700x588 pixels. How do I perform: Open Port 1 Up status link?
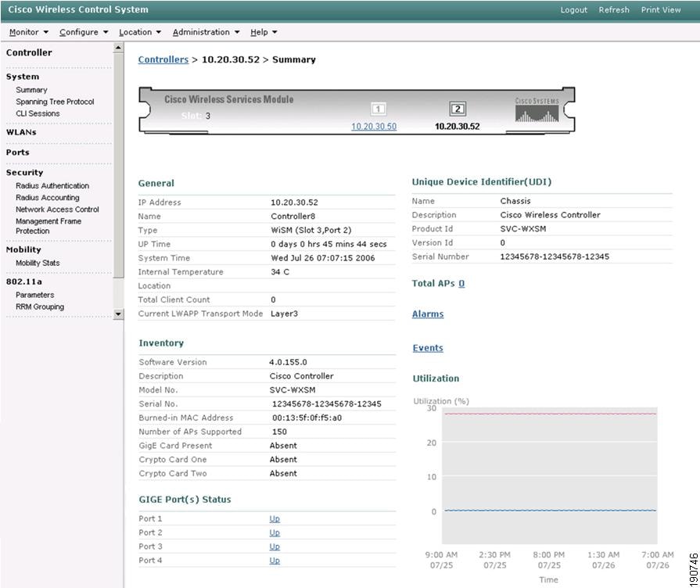(275, 518)
